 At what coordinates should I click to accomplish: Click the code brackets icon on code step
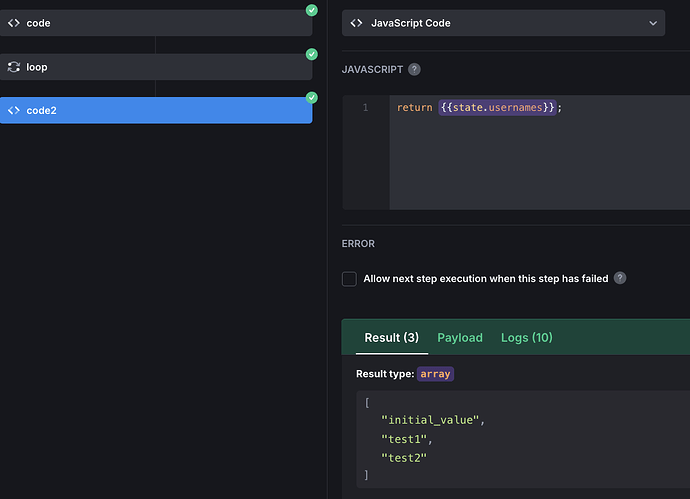(x=14, y=23)
